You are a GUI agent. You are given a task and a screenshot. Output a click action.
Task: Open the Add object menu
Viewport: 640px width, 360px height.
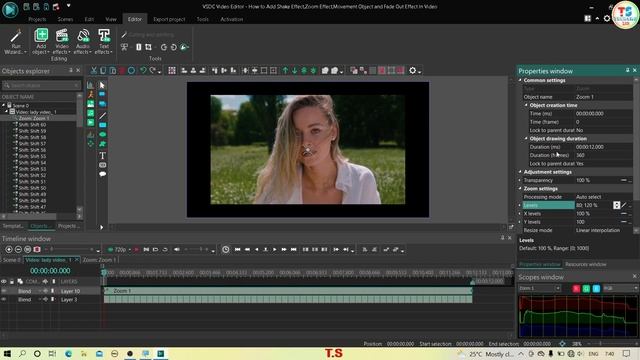pos(41,41)
